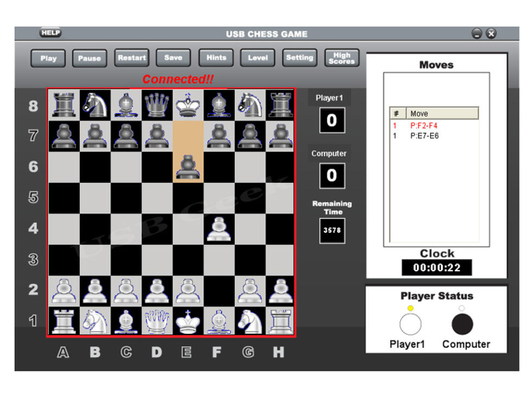View the High Scores
This screenshot has width=532, height=399.
point(341,58)
